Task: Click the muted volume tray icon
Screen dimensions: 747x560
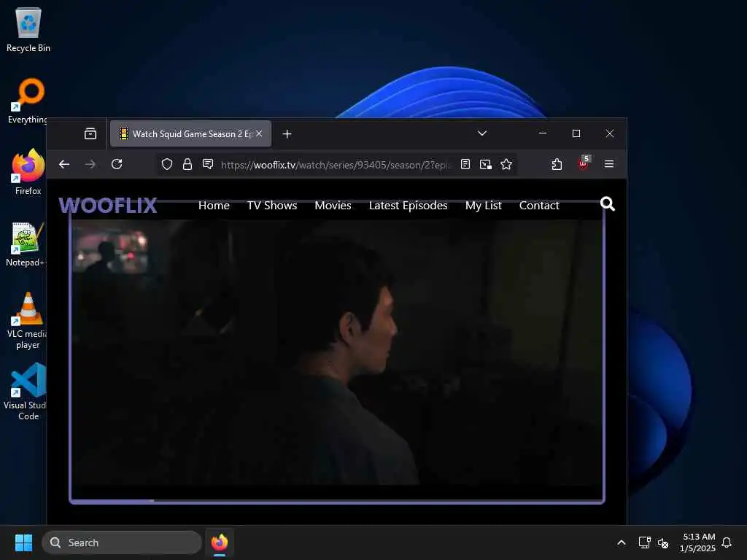Action: pos(663,542)
